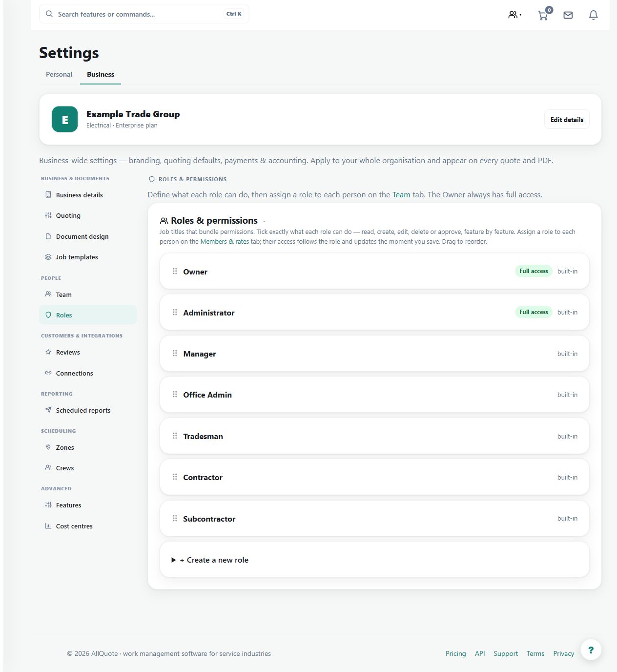
Task: Grab the drag handle of Office Admin role
Action: 175,394
